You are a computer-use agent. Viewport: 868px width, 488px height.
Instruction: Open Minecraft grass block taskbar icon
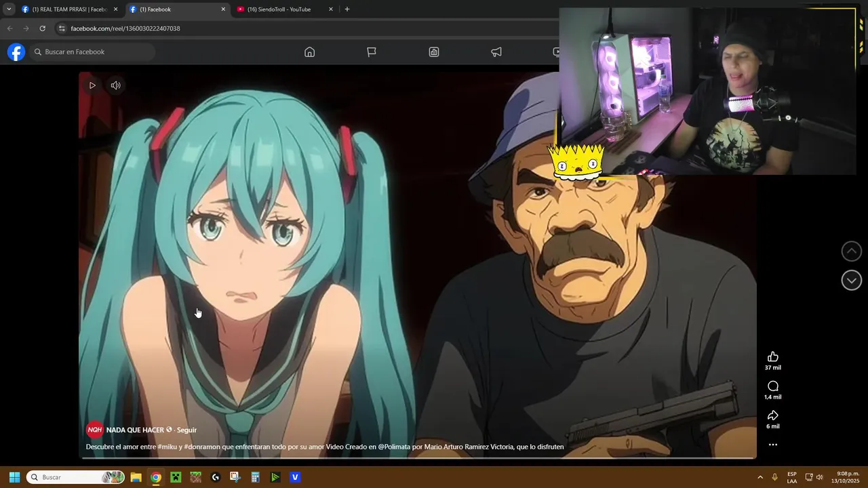(195, 477)
